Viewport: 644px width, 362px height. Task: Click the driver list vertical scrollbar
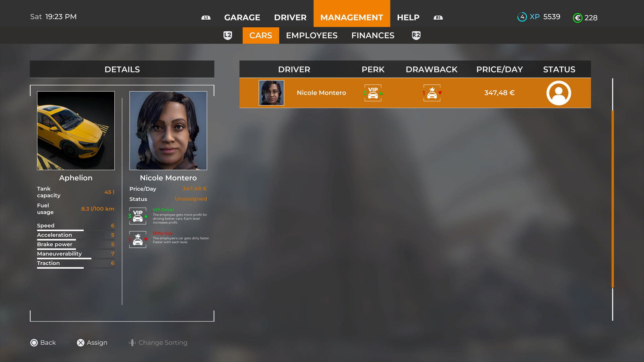pyautogui.click(x=613, y=199)
